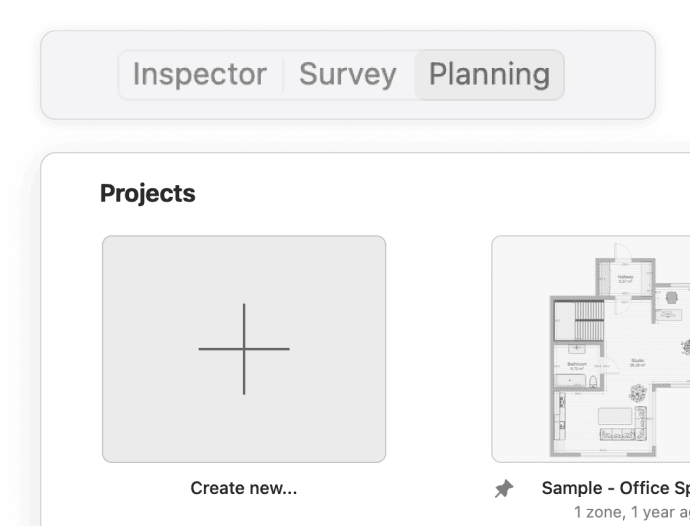This screenshot has width=690, height=526.
Task: Select the Planning tab
Action: click(x=489, y=75)
